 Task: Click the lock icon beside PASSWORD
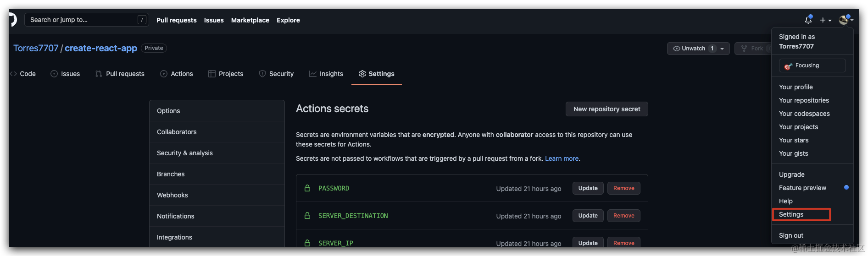pyautogui.click(x=307, y=188)
